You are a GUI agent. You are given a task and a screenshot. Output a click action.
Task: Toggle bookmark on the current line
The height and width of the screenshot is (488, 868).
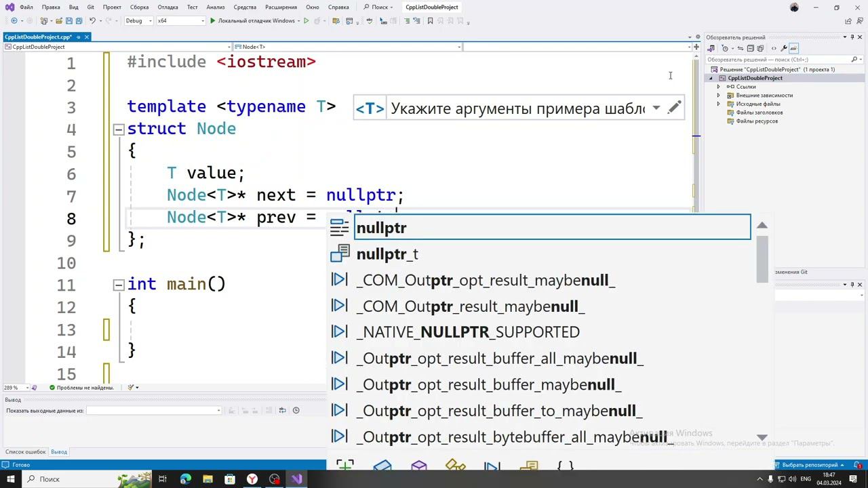click(x=430, y=21)
